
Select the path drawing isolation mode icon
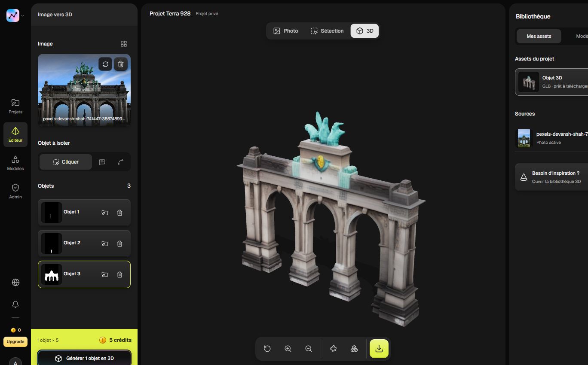120,162
